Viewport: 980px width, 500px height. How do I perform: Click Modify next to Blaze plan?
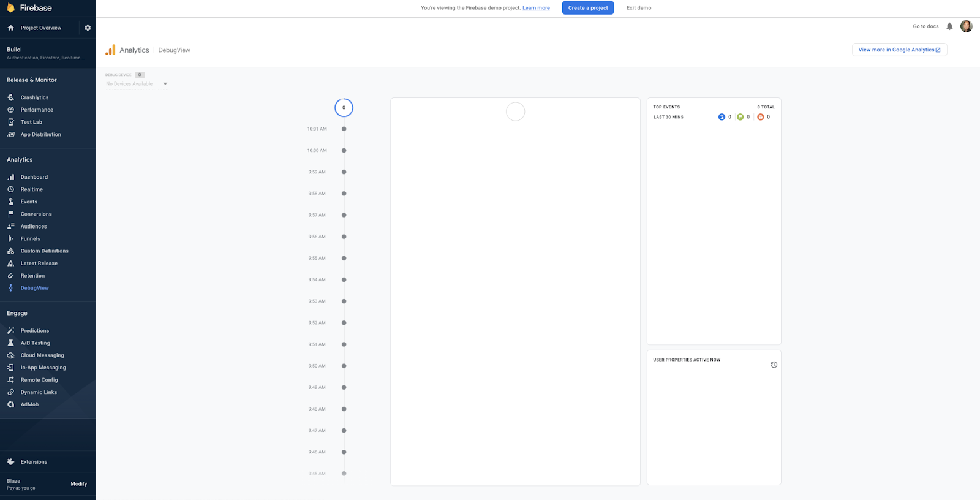point(78,484)
